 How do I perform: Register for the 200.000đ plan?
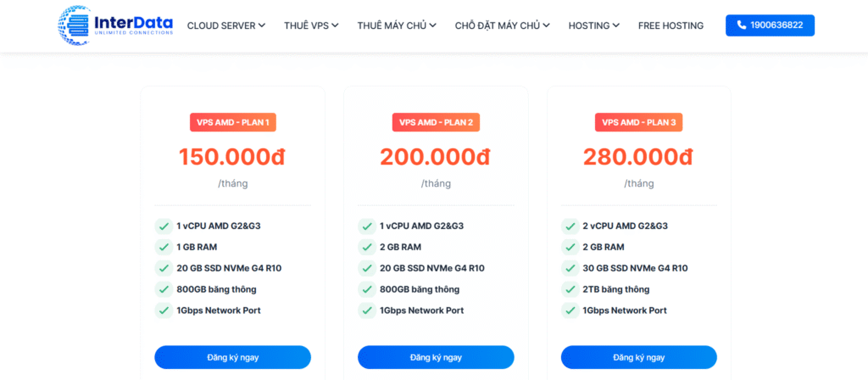click(x=436, y=357)
